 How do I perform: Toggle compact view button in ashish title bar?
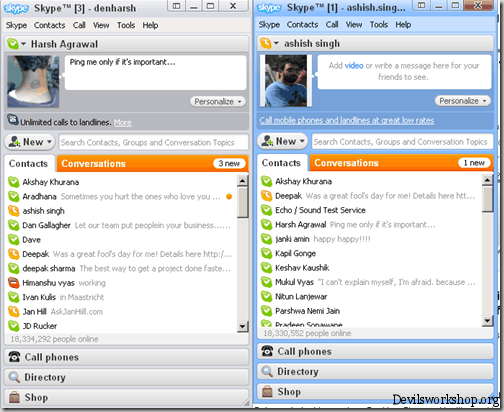tap(421, 5)
